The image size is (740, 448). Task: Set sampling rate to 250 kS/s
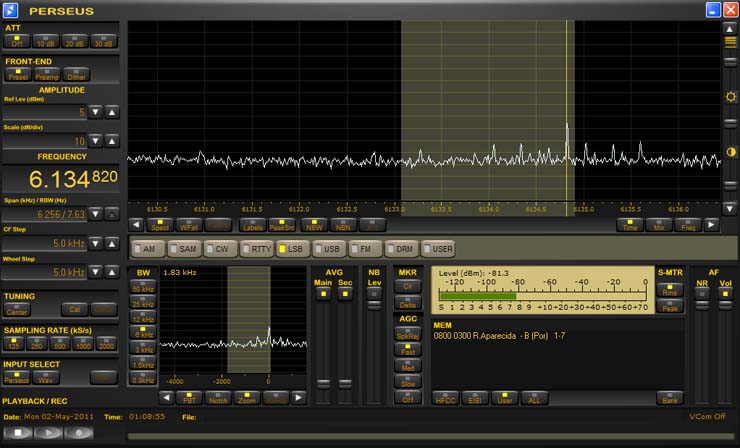pos(37,344)
